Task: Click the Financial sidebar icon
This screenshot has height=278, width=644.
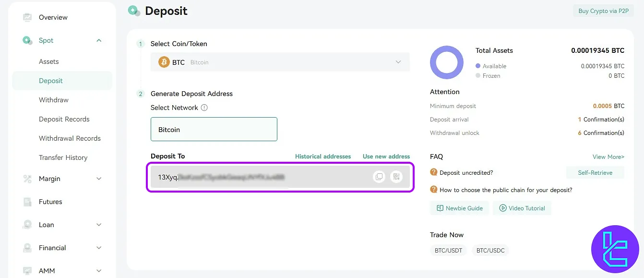Action: [27, 248]
